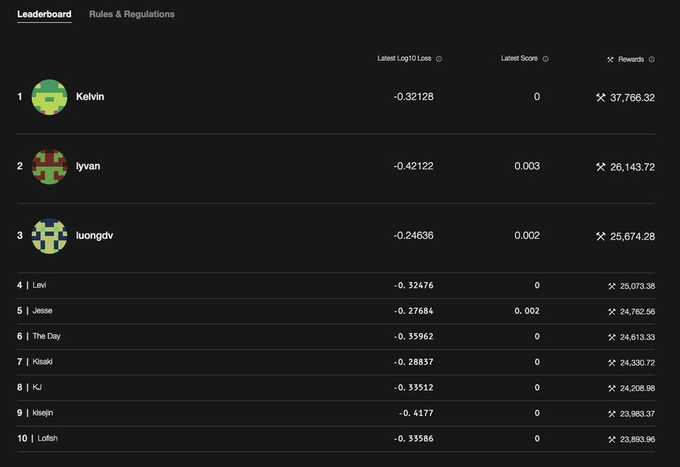Viewport: 680px width, 467px height.
Task: Click the pickaxe icon in Rewards header
Action: pos(610,59)
